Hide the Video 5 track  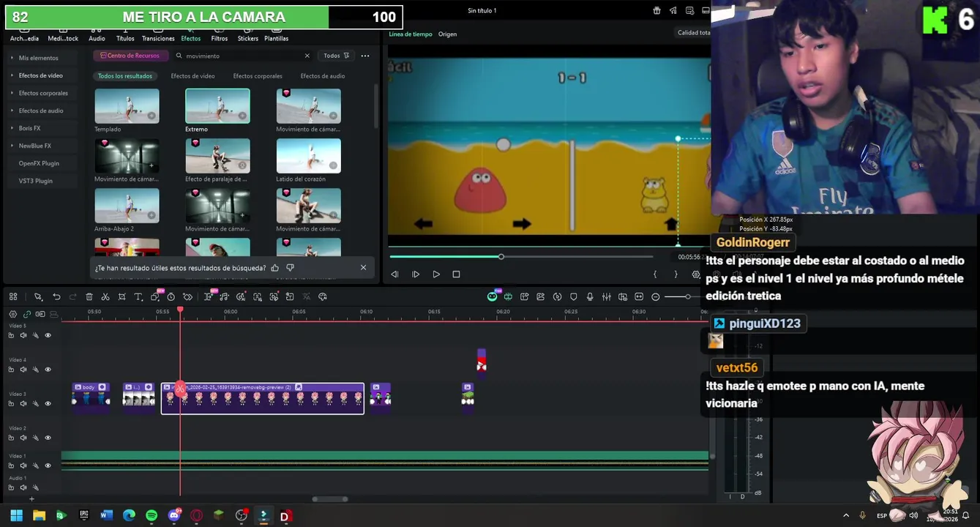(x=48, y=335)
